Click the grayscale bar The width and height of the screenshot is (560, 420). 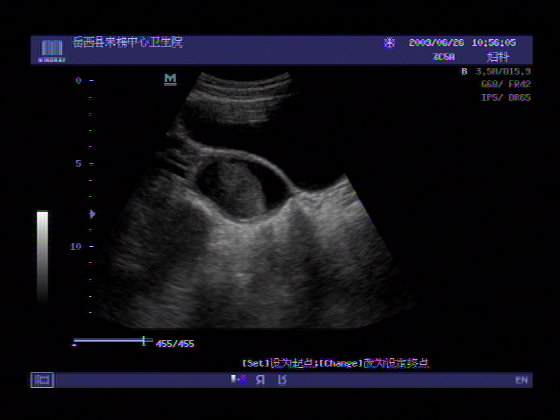[42, 257]
